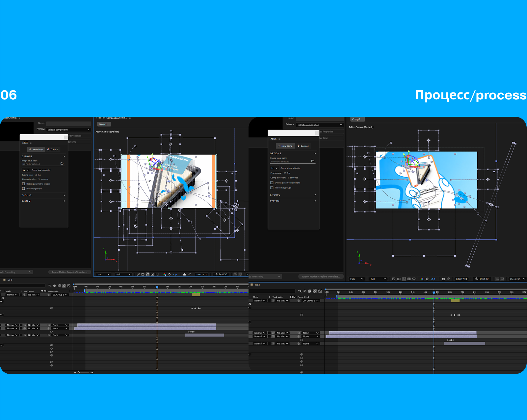Click shy layers icon in left timeline

click(x=55, y=286)
